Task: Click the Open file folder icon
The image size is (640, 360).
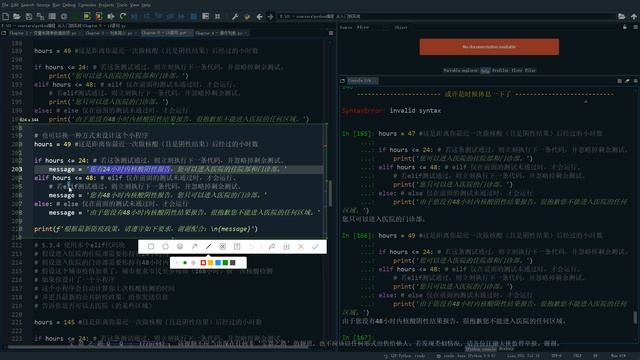Action: pos(17,16)
